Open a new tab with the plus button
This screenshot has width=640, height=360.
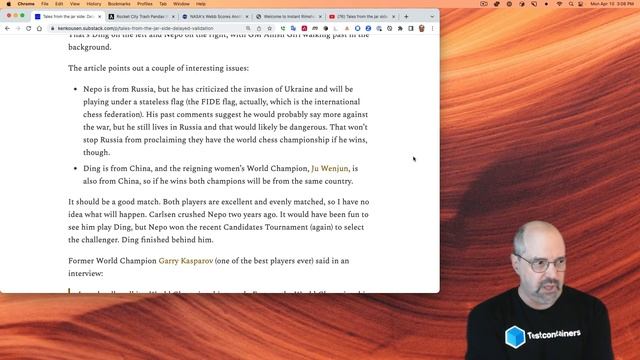[x=406, y=17]
